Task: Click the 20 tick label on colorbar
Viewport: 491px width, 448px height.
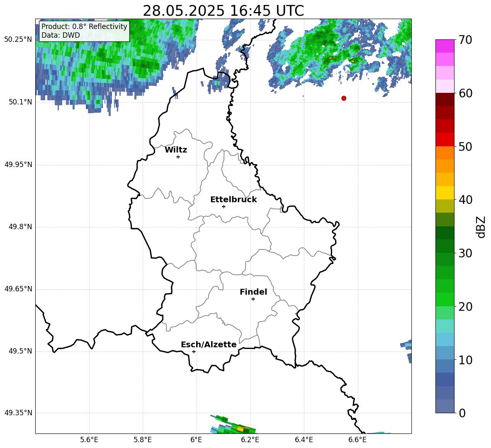Action: click(x=465, y=306)
